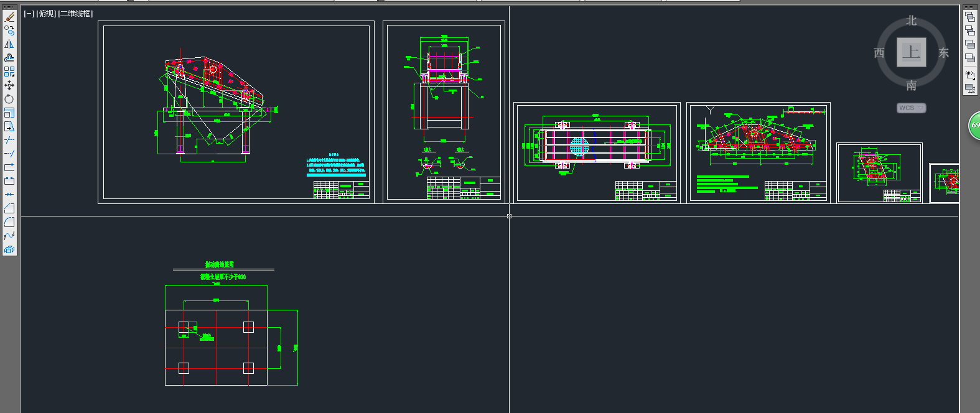The width and height of the screenshot is (980, 413).
Task: Choose the Offset tool
Action: [9, 58]
